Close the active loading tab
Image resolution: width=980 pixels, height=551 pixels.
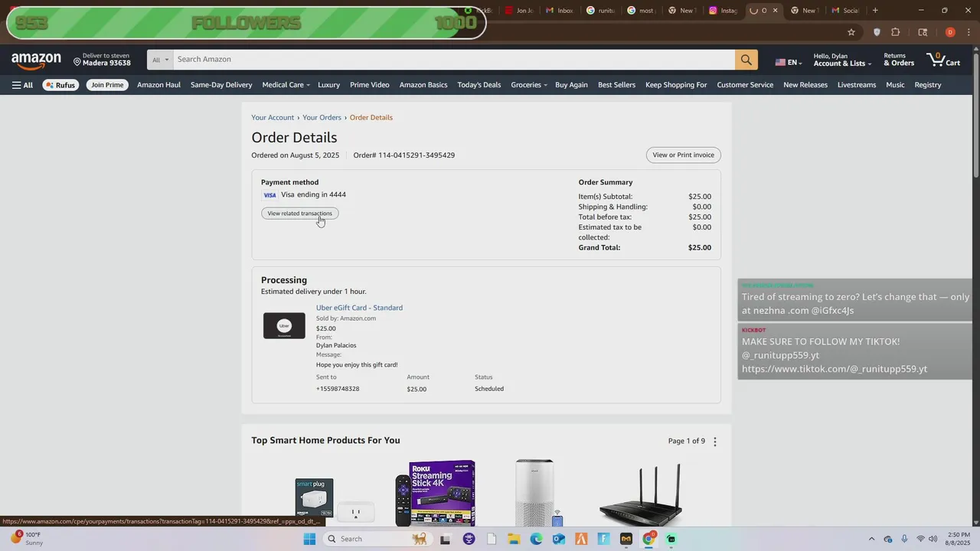(x=775, y=11)
